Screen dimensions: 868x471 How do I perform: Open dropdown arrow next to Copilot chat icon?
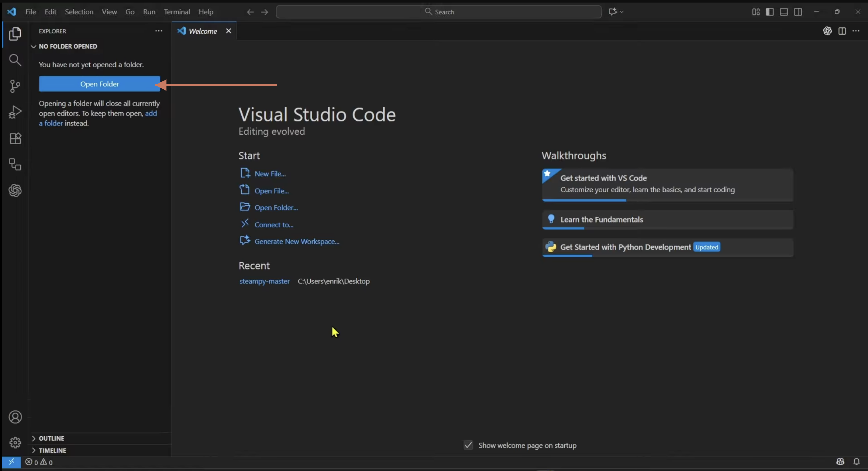622,12
